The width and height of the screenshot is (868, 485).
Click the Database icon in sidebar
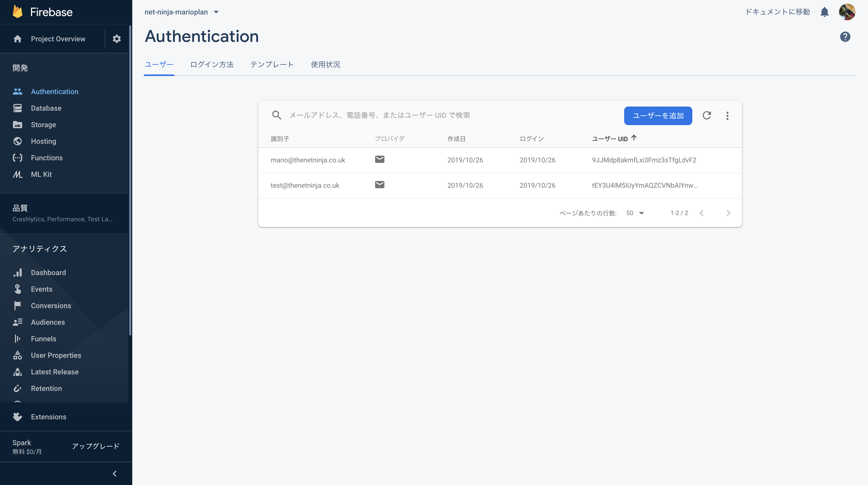pos(18,108)
